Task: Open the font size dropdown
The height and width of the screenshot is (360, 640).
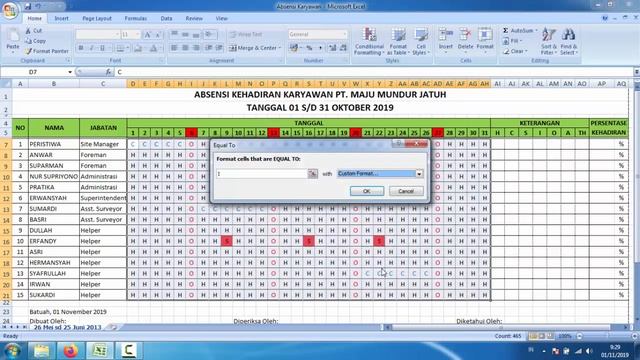Action: 138,35
